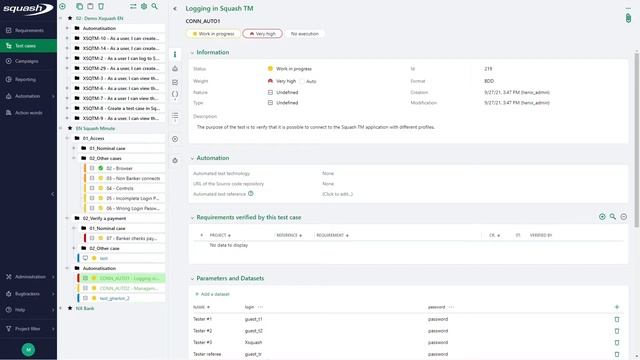This screenshot has width=640, height=360.
Task: Open the ellipsis menu of the password column
Action: tap(451, 307)
